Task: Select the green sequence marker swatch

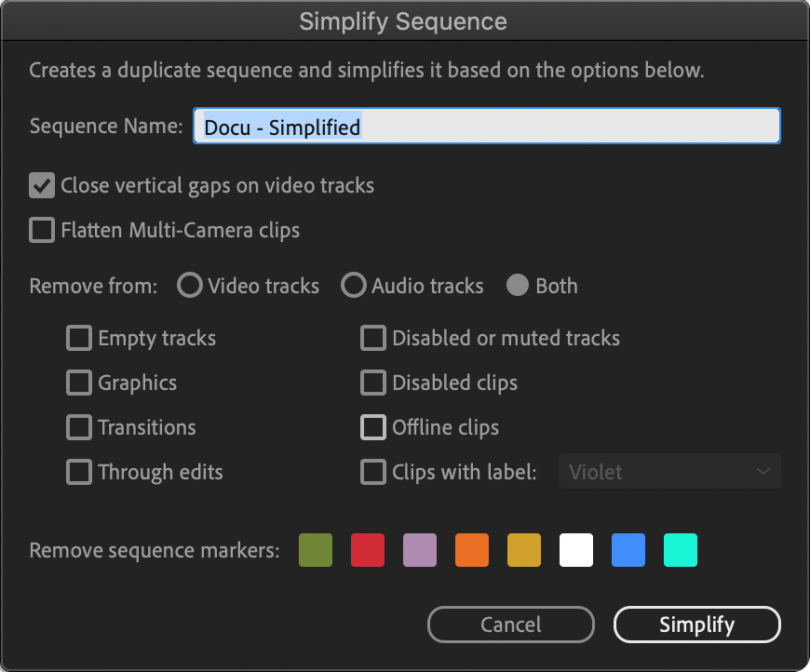Action: [316, 550]
